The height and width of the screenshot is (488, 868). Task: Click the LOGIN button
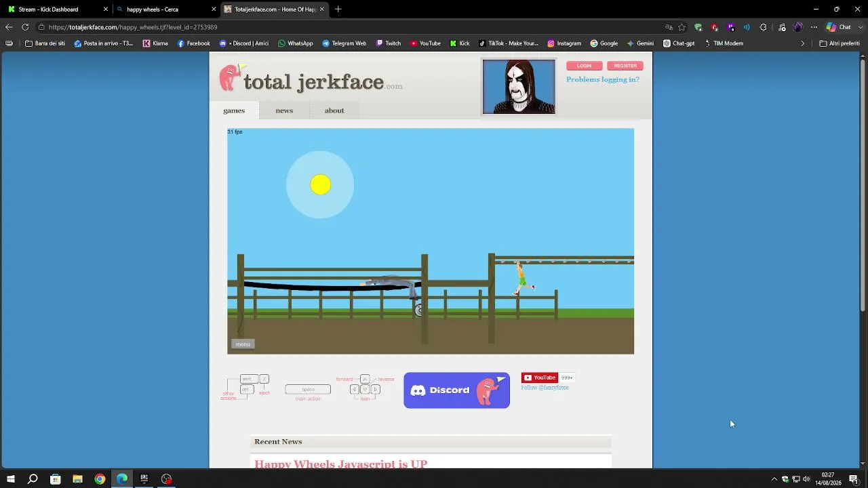[x=584, y=66]
